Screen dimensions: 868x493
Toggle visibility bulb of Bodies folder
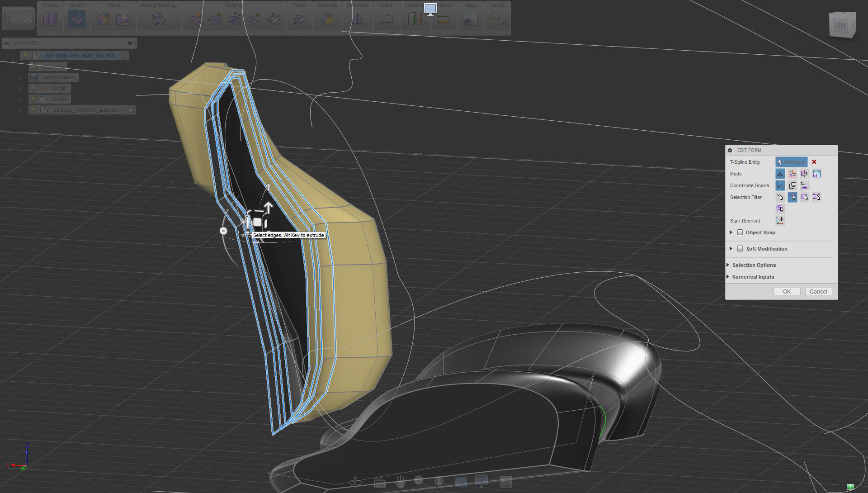(x=33, y=99)
